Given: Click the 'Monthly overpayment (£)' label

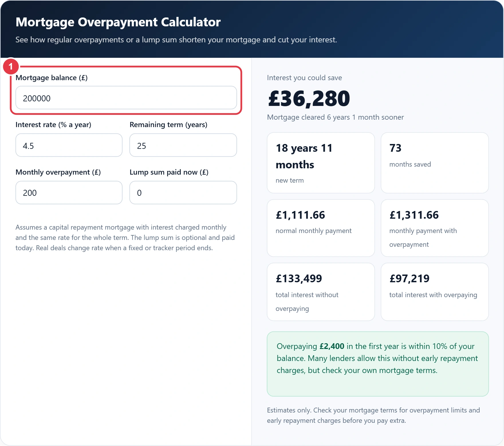Looking at the screenshot, I should click(58, 172).
